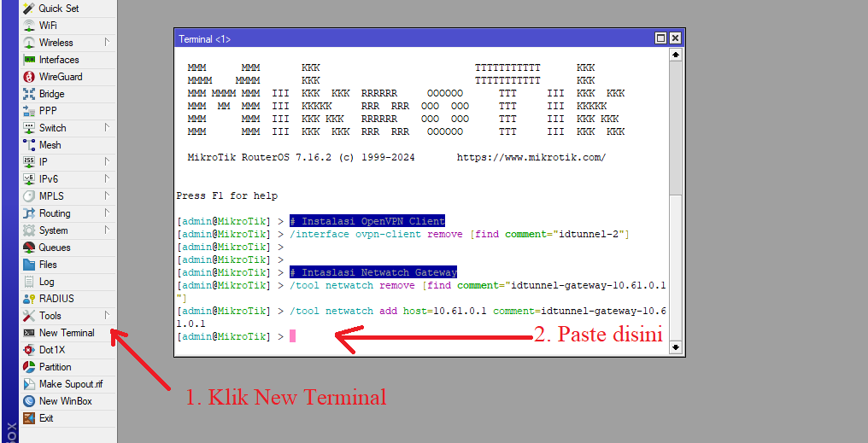Click the PPP icon
This screenshot has width=868, height=443.
coord(29,111)
